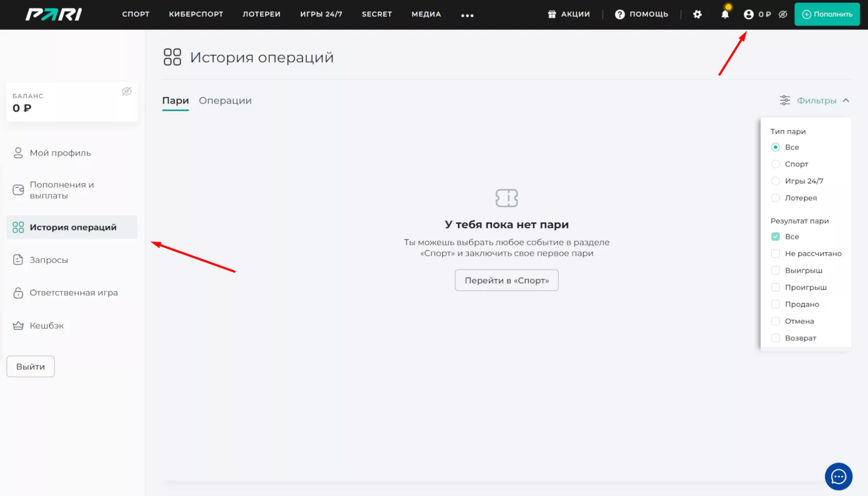Open the notifications bell
The height and width of the screenshot is (496, 868).
tap(725, 14)
